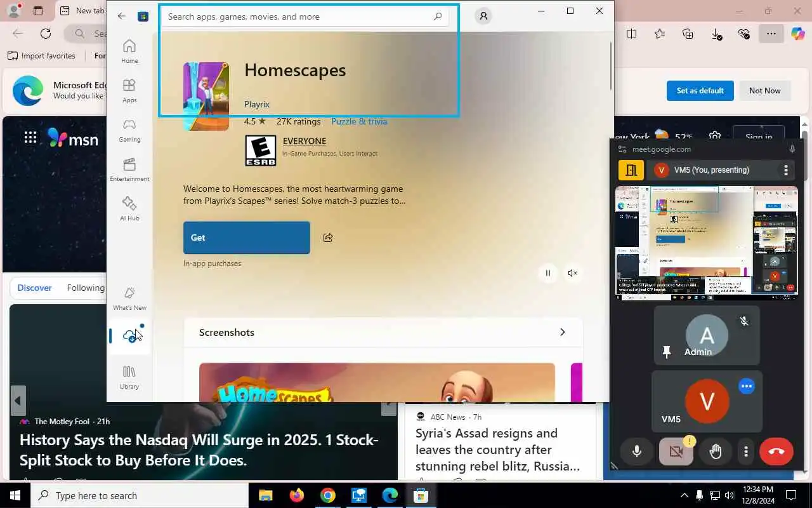Open VM5 tile more options

click(x=747, y=386)
